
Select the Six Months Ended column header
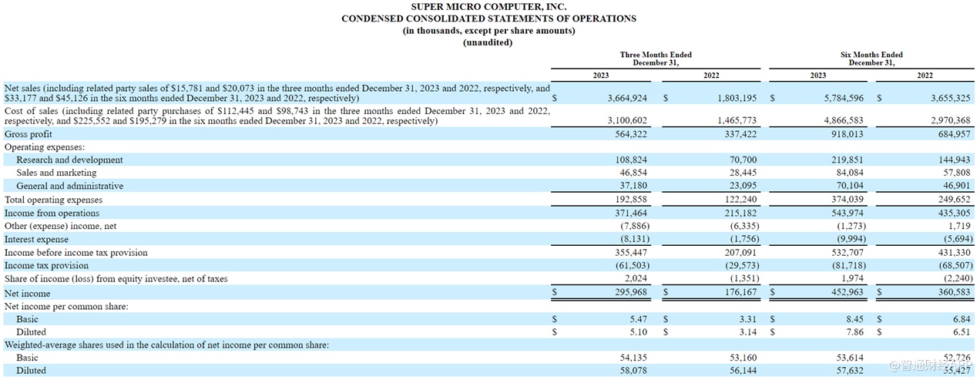(x=871, y=59)
